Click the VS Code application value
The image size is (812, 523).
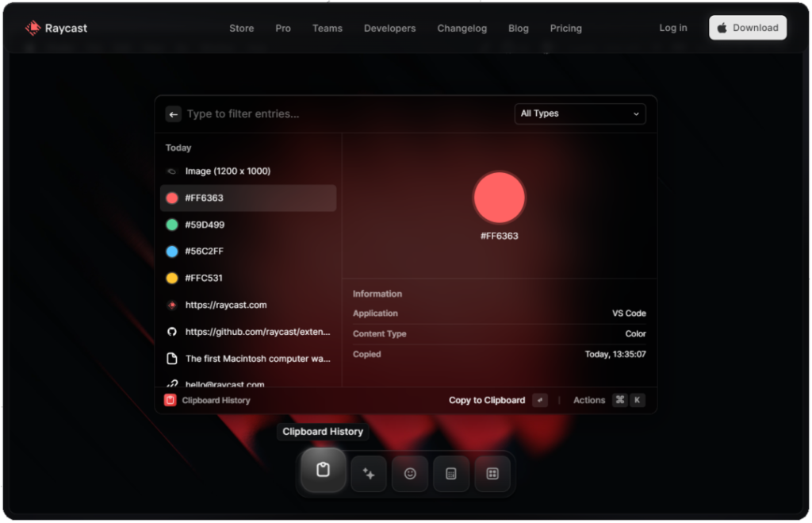(629, 313)
